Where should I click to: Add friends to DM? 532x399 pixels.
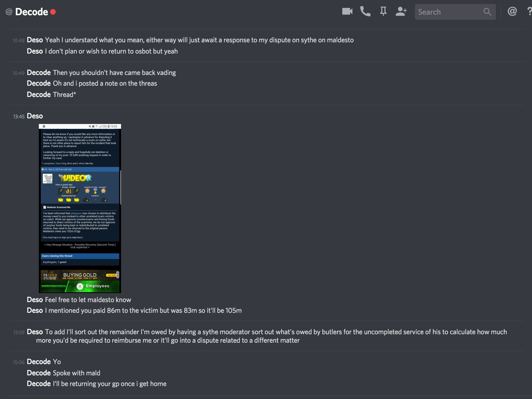[x=401, y=12]
